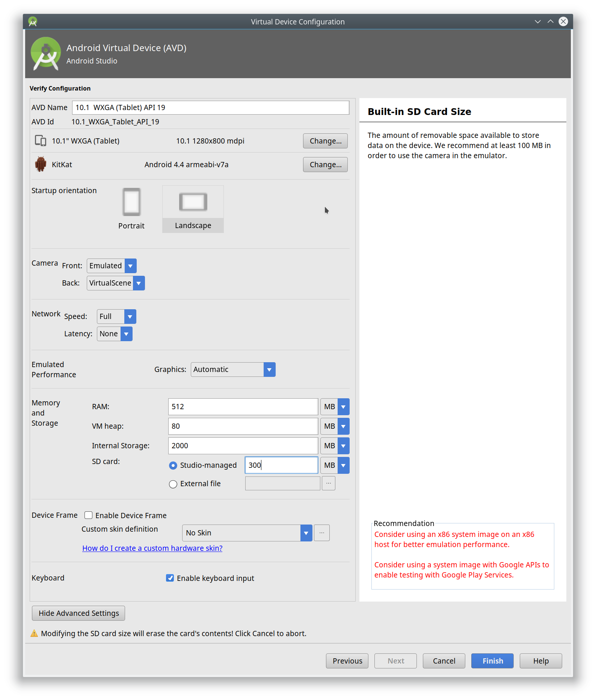Click x86 system image recommendation text
The width and height of the screenshot is (596, 700).
pyautogui.click(x=454, y=539)
